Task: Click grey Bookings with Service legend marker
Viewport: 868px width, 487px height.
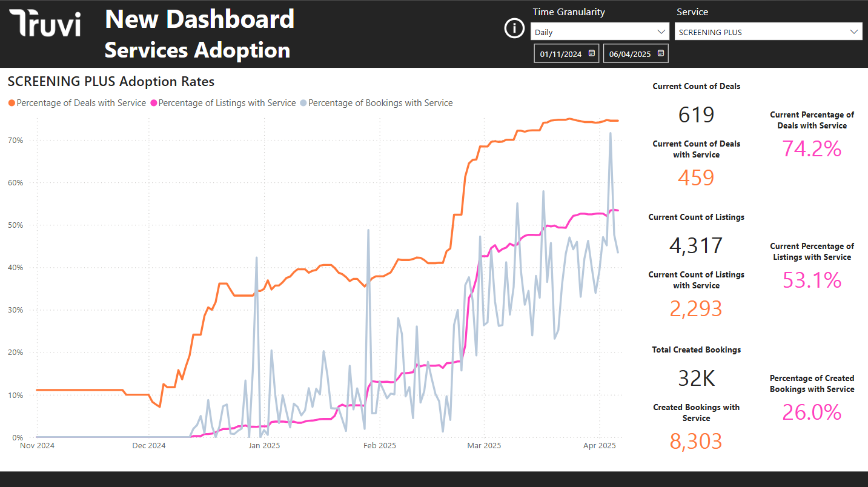Action: pyautogui.click(x=303, y=103)
